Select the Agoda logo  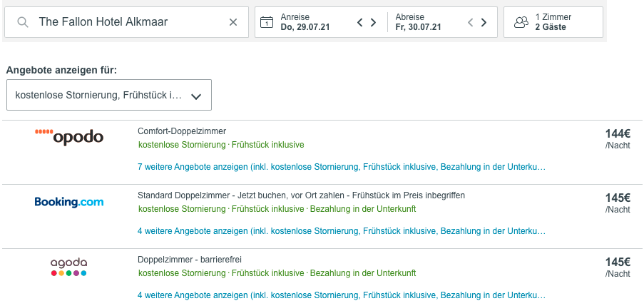coord(69,267)
